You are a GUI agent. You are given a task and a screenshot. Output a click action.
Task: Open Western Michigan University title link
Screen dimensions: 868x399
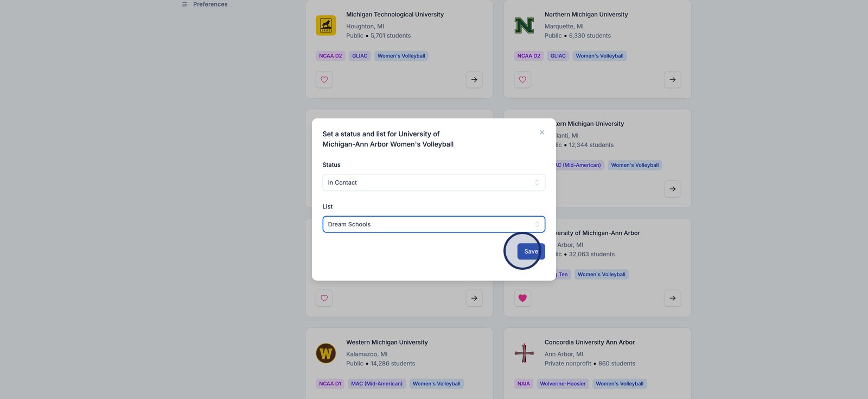[x=387, y=343]
